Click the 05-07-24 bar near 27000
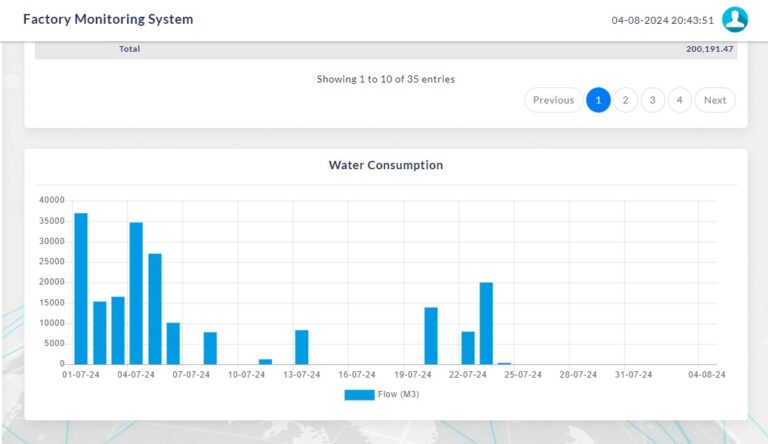The width and height of the screenshot is (768, 444). pos(155,310)
